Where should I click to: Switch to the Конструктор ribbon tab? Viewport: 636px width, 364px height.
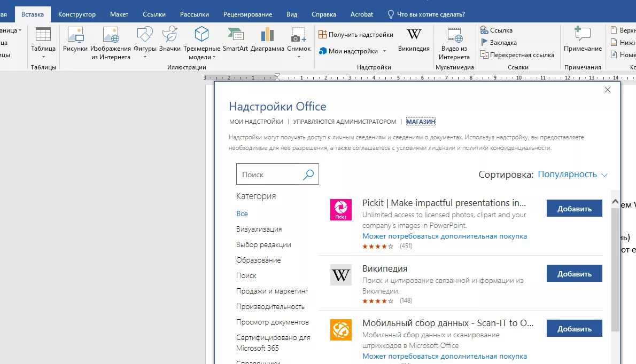point(77,14)
